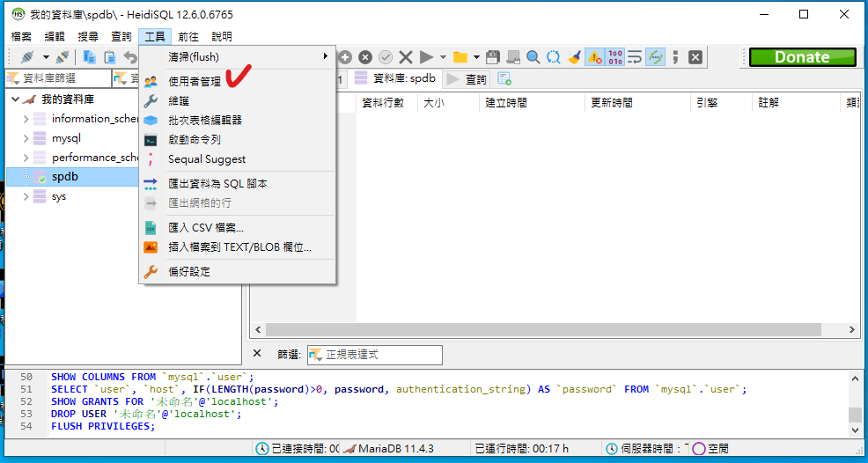Expand the sys database tree node
The image size is (868, 463).
[26, 196]
